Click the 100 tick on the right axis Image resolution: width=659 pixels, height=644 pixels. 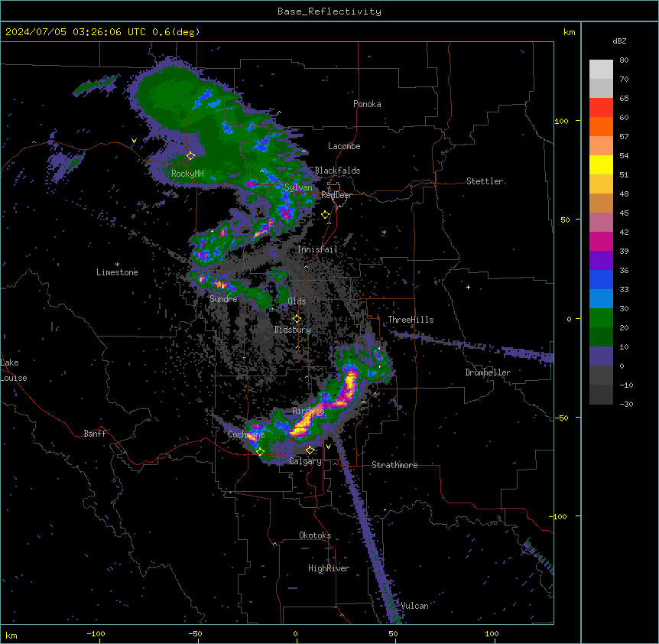[x=561, y=121]
